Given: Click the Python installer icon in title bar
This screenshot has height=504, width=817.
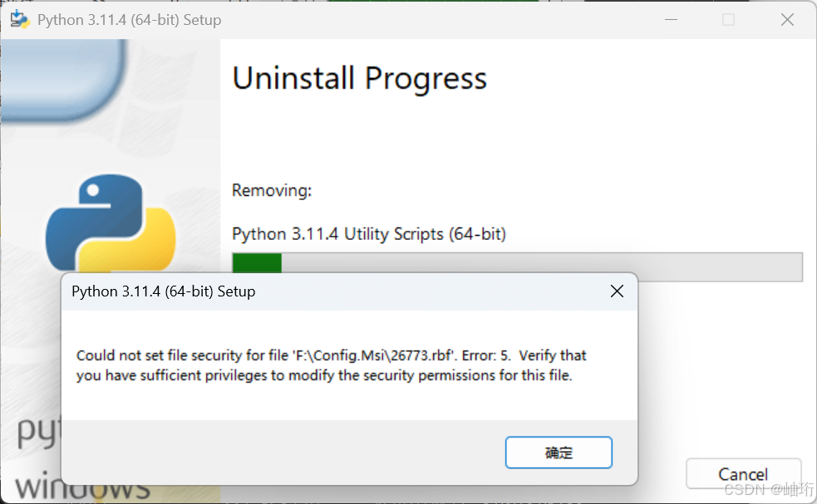Looking at the screenshot, I should (x=18, y=18).
